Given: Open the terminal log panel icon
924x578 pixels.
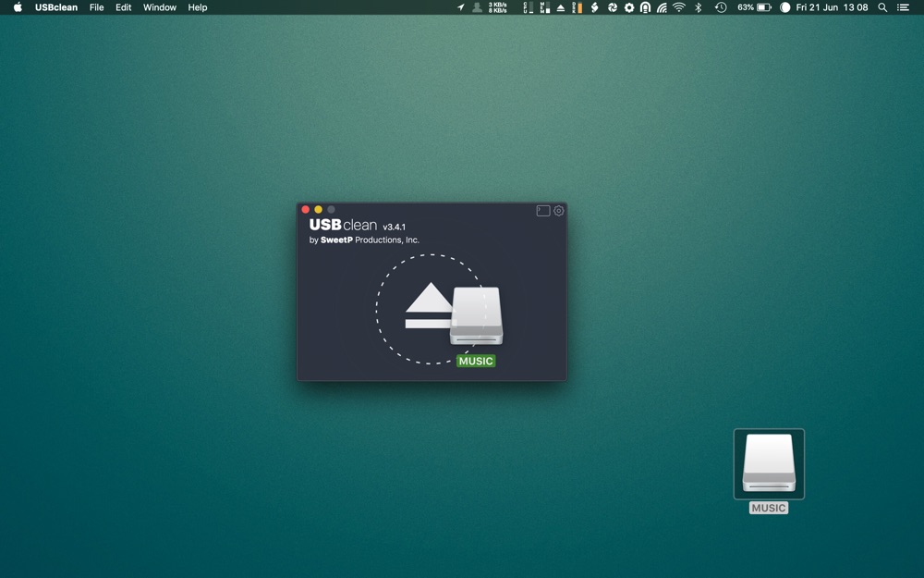Looking at the screenshot, I should [543, 211].
